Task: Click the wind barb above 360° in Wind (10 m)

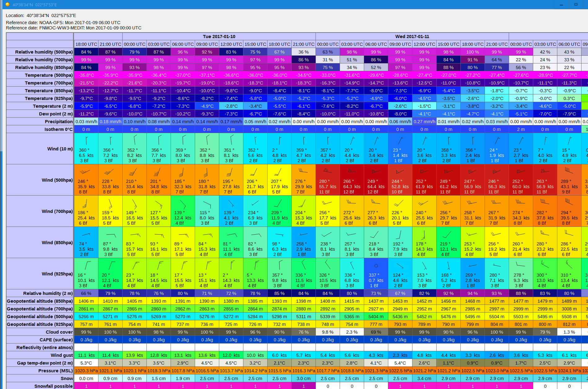Action: pos(86,140)
